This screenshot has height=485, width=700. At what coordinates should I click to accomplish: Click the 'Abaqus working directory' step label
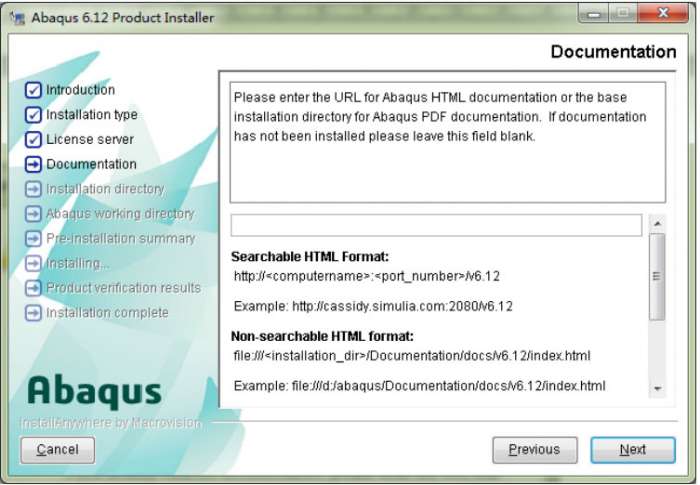pyautogui.click(x=121, y=214)
